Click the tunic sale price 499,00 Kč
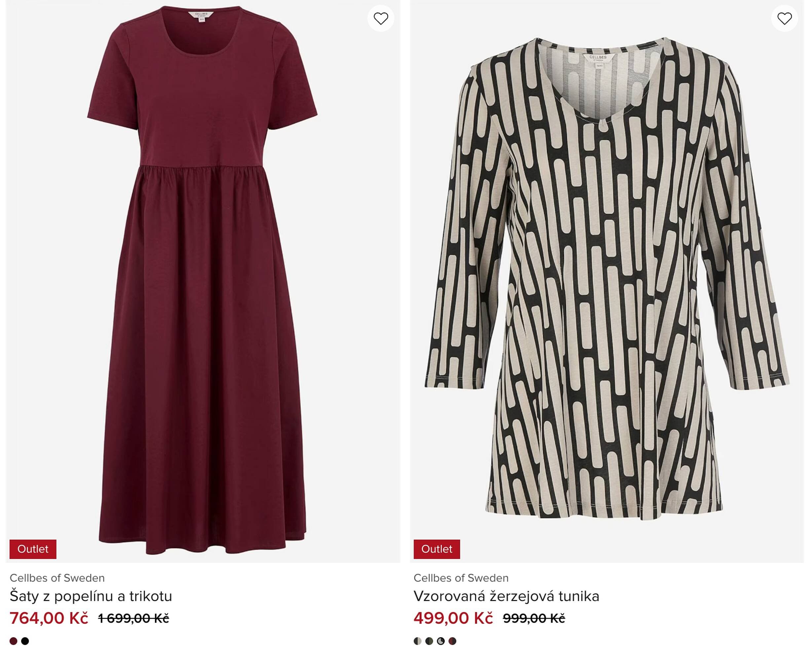Screen dimensions: 812x661 pyautogui.click(x=453, y=618)
